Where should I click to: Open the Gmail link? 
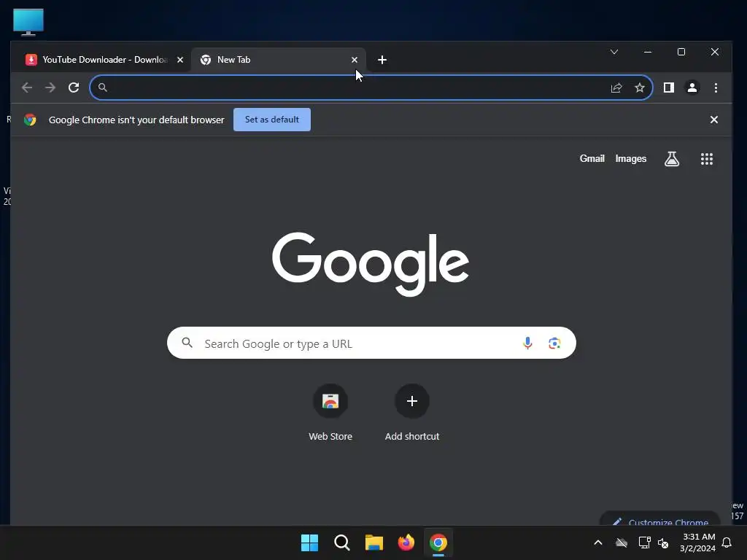(x=592, y=158)
